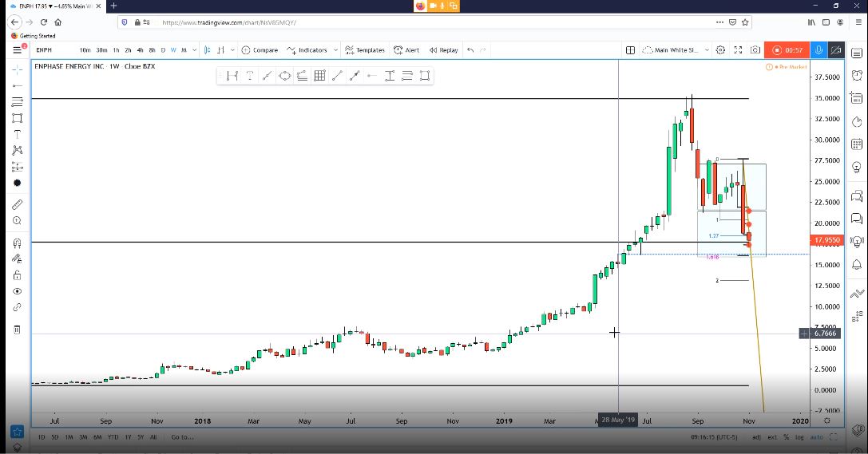Enter fullscreen mode icon

738,49
